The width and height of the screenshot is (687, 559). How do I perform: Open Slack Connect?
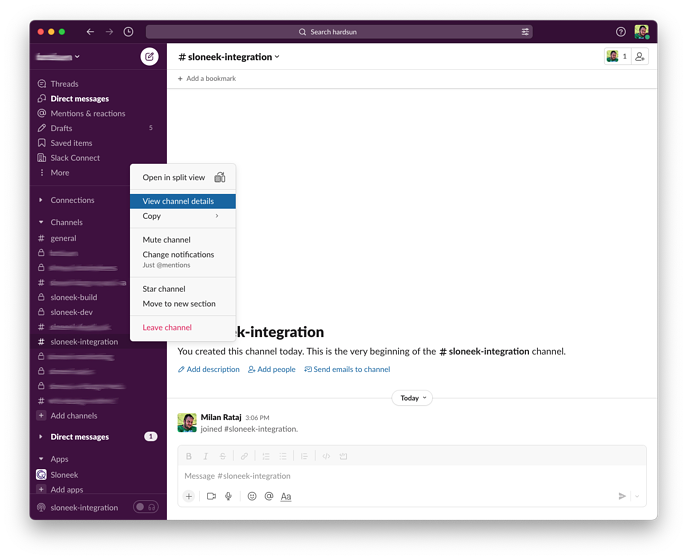tap(75, 158)
